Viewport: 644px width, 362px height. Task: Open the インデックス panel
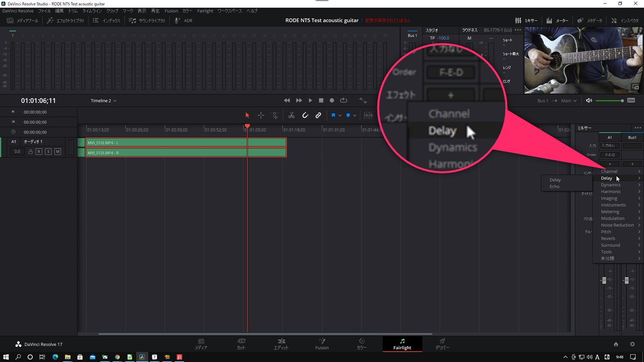(107, 21)
